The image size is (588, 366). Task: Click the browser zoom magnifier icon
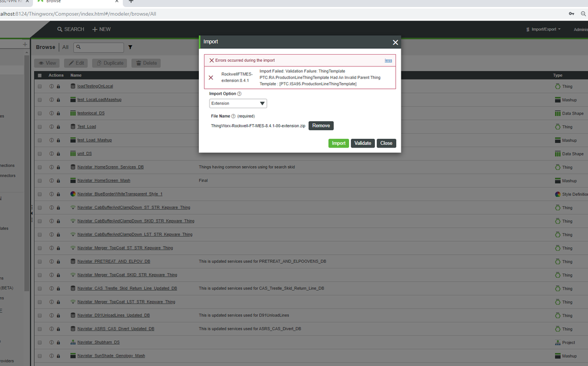[x=583, y=14]
